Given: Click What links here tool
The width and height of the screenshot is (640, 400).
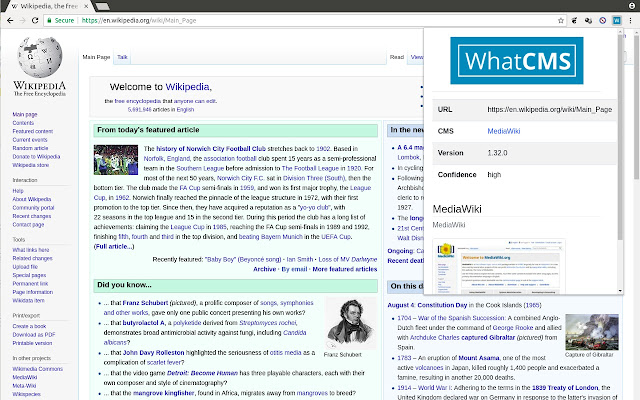Looking at the screenshot, I should coord(31,250).
